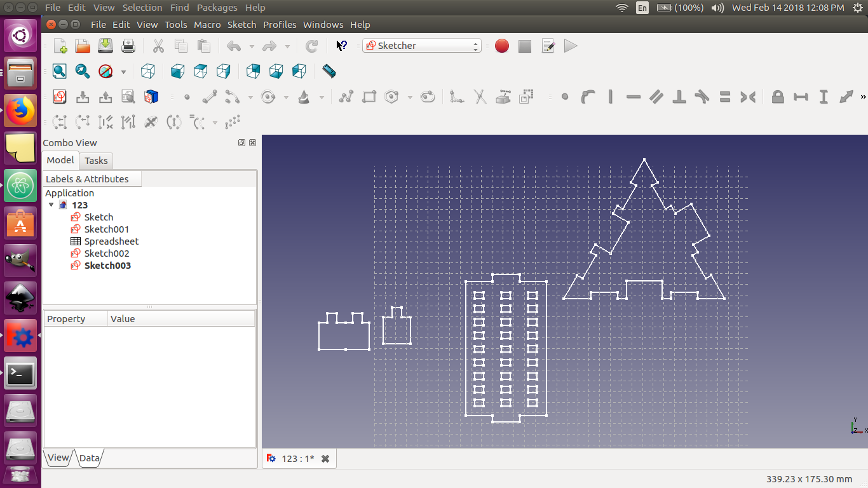The image size is (868, 488).
Task: Launch the Terminal from the dock
Action: click(x=20, y=374)
